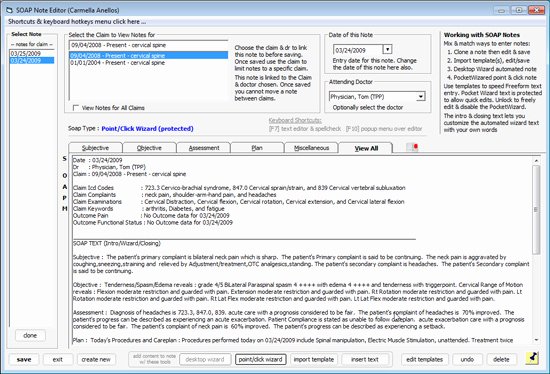
Task: Click the import template button
Action: [x=314, y=359]
